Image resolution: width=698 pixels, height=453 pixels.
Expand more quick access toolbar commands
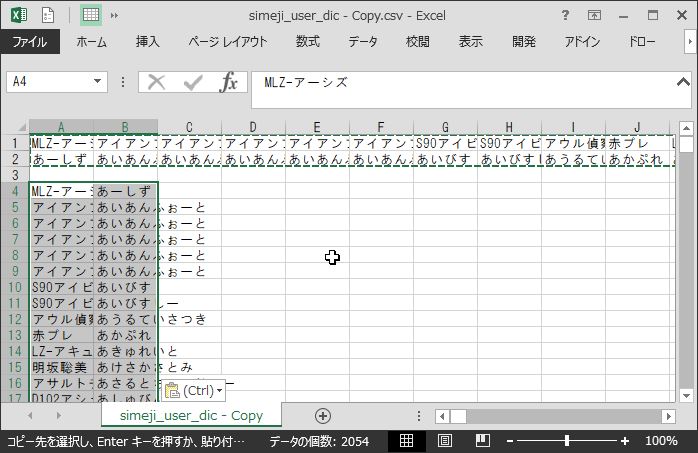114,16
